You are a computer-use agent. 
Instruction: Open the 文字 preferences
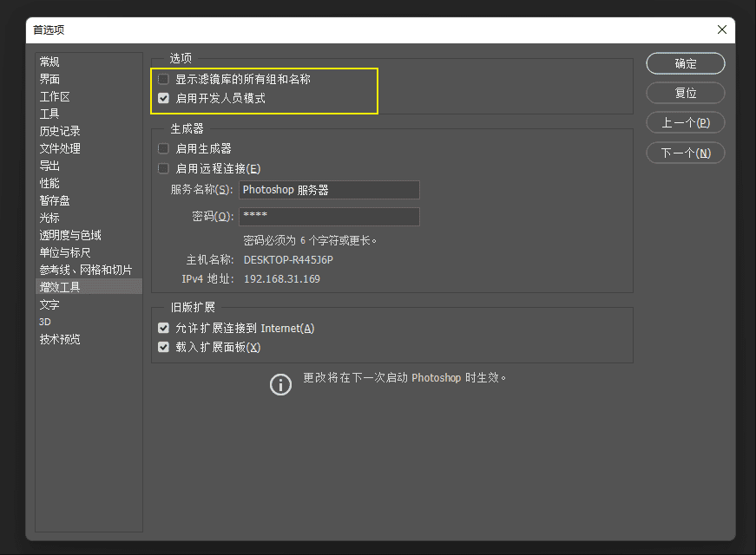tap(89, 304)
